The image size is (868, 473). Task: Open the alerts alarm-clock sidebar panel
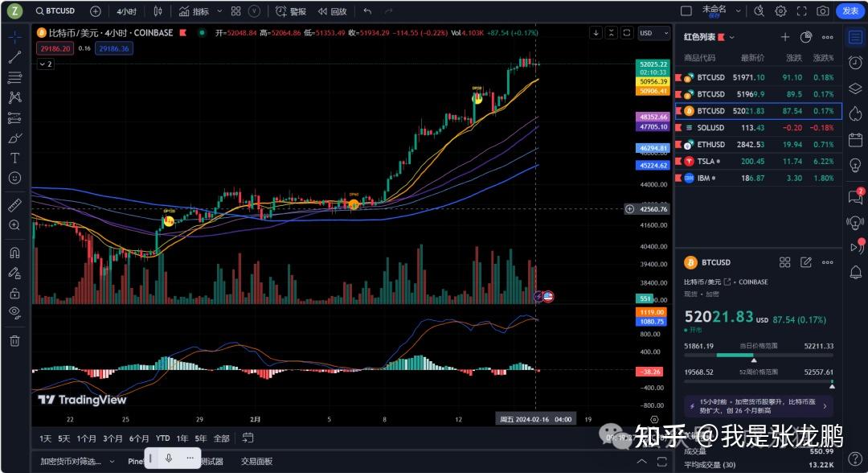point(855,62)
